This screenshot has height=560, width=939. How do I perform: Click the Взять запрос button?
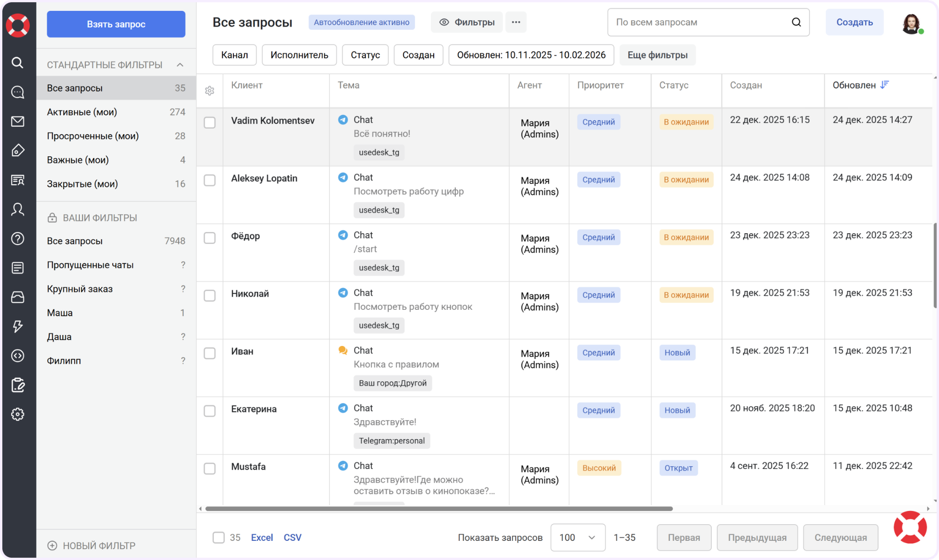[116, 24]
